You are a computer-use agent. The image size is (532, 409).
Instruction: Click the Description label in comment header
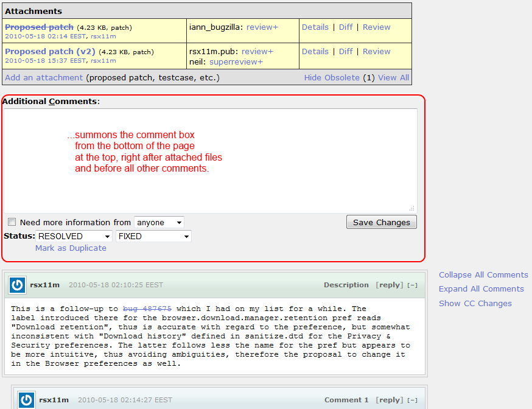pos(346,285)
